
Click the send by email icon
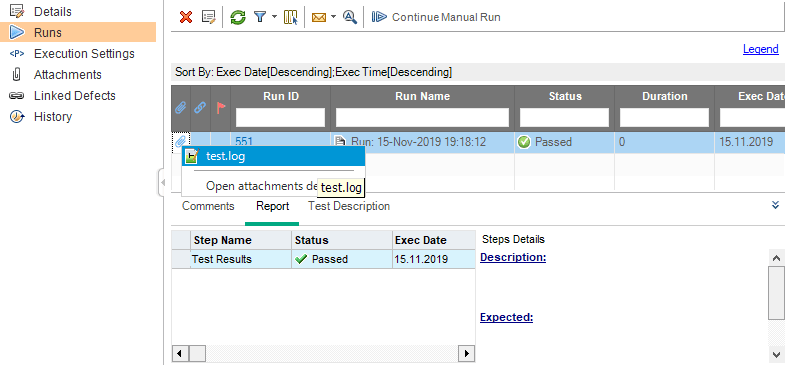(319, 18)
